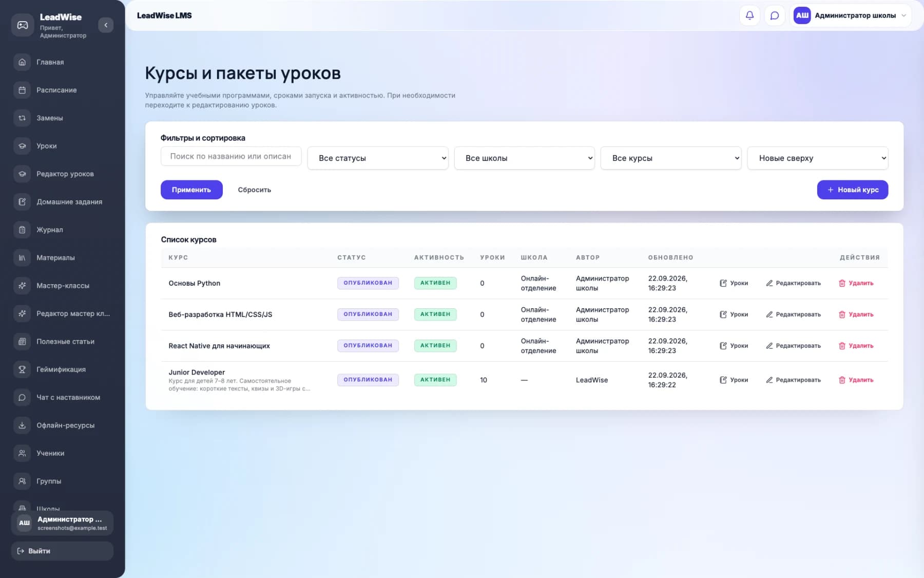Open Уроки for Основы Python
Screen dimensions: 924x578
(734, 283)
